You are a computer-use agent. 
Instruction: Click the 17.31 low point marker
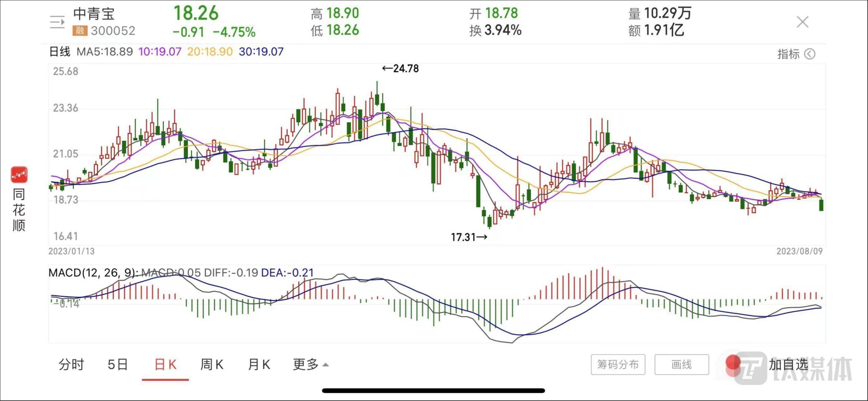[x=469, y=237]
